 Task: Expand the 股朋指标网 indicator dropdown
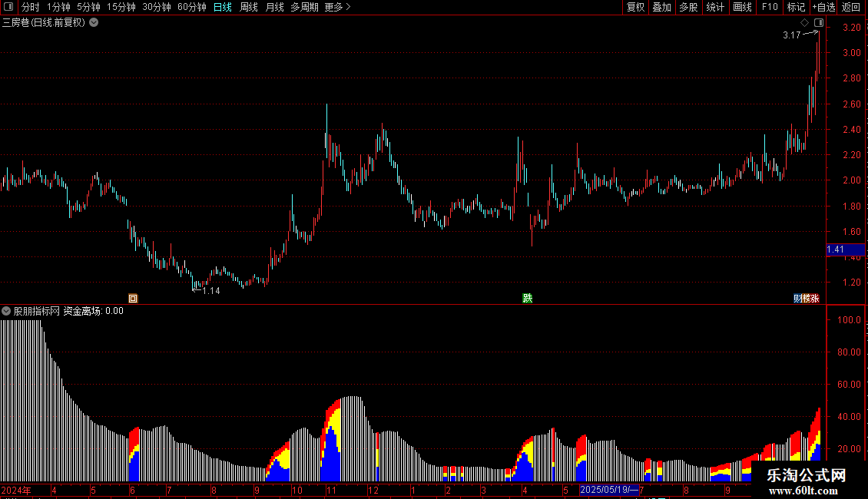tap(6, 311)
